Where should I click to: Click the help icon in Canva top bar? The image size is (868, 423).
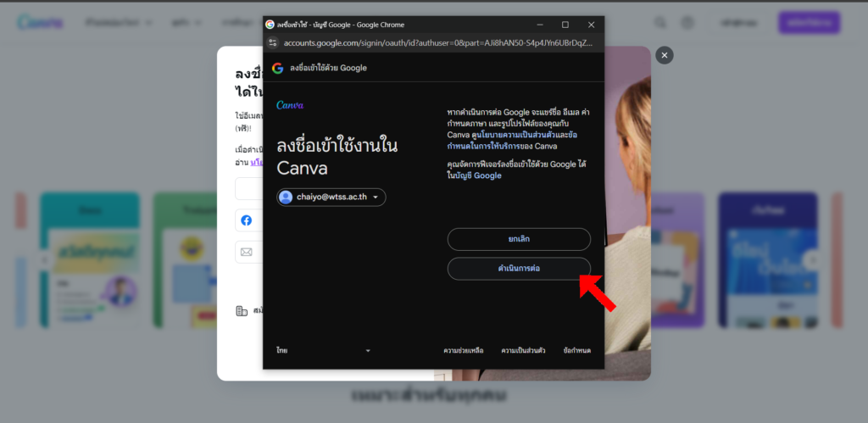(x=687, y=23)
